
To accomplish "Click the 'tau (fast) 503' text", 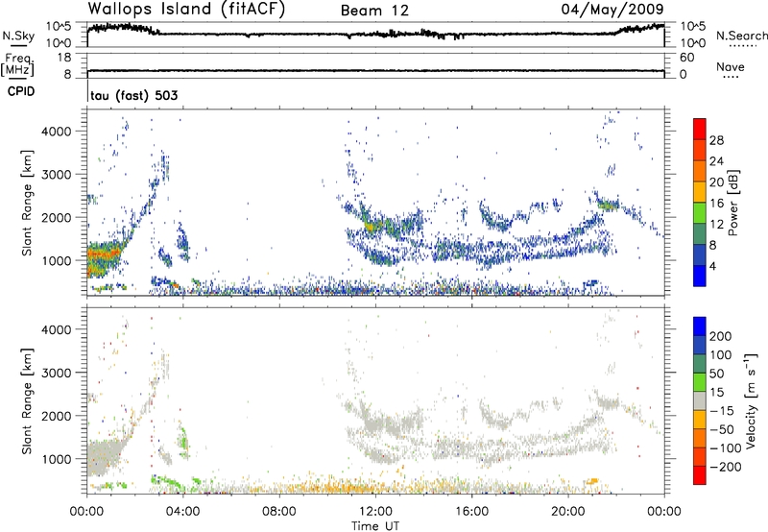I will tap(133, 95).
